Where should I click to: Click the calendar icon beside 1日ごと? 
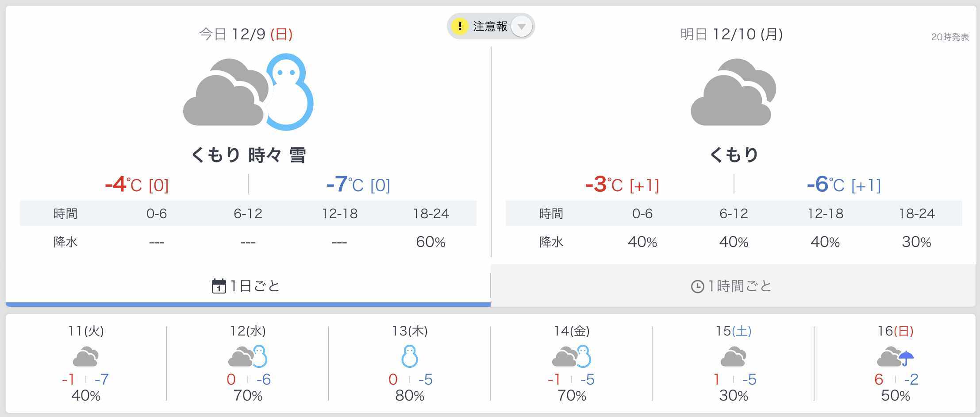(x=219, y=286)
